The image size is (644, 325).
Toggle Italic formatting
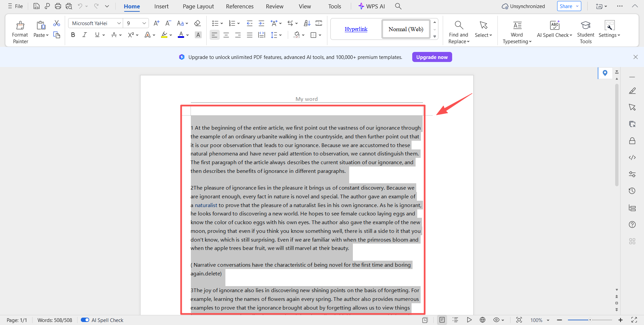85,35
